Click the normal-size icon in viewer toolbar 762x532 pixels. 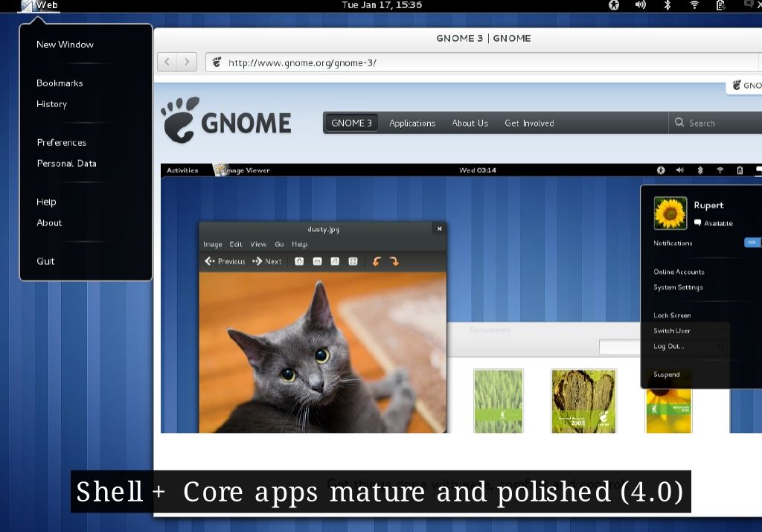(x=335, y=261)
